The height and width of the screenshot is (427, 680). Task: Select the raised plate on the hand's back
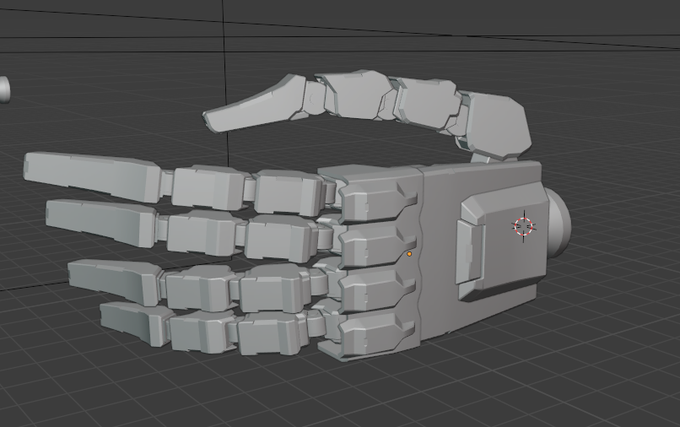coord(503,243)
